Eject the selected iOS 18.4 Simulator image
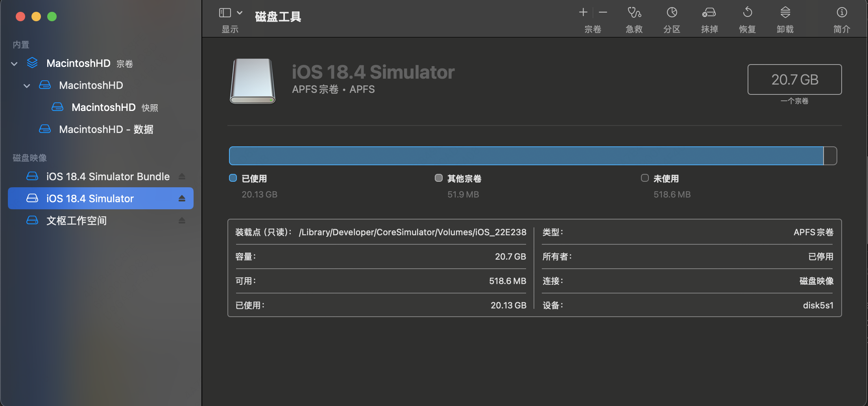The height and width of the screenshot is (406, 868). coord(182,199)
